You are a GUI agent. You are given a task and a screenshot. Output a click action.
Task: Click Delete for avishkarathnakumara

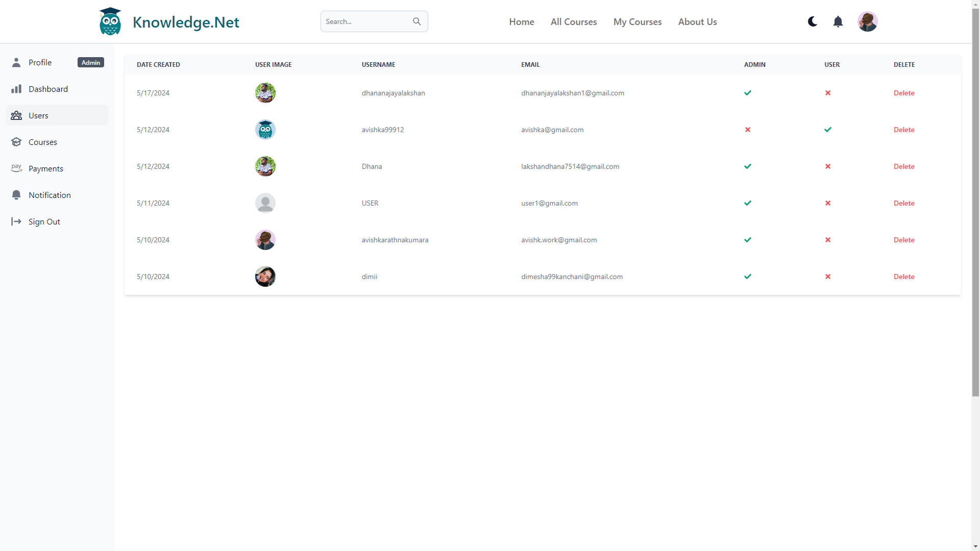(x=904, y=240)
